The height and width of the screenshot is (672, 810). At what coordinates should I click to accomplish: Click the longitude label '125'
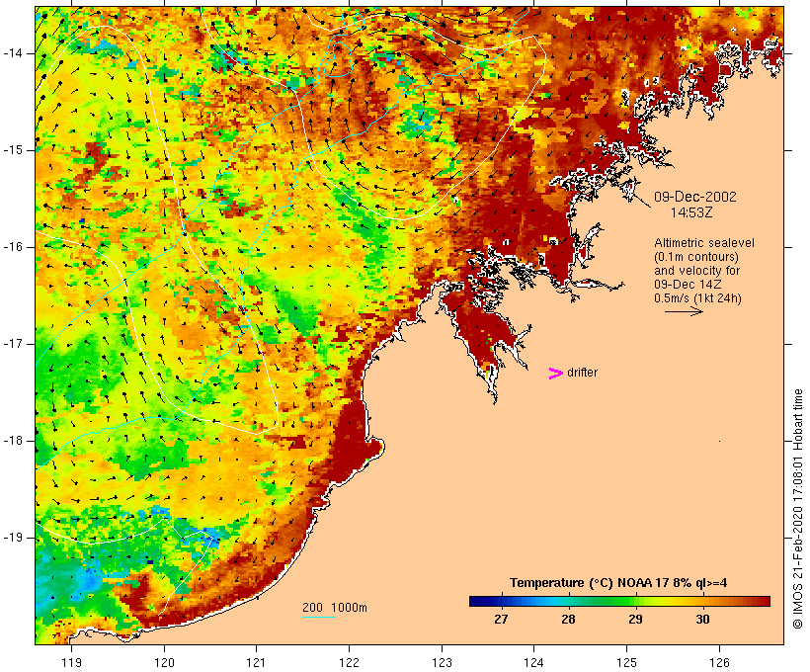click(x=626, y=662)
